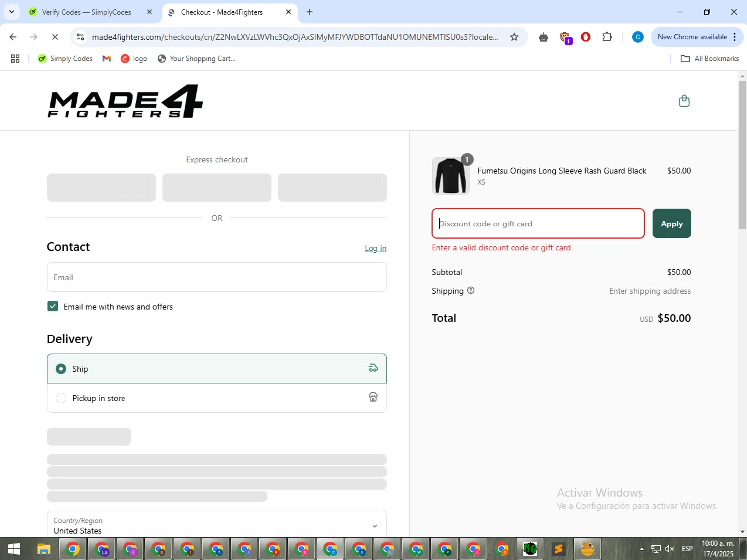Expand the Country/Region dropdown

(217, 525)
